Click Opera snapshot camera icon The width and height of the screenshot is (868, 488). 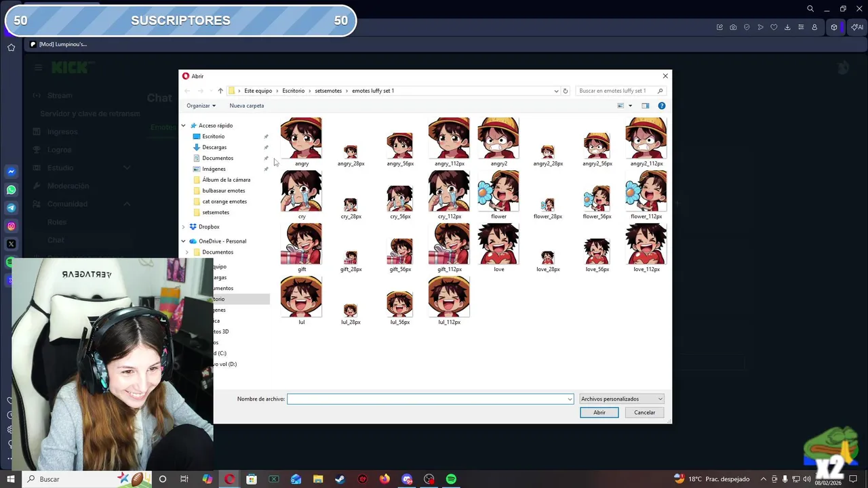click(x=733, y=27)
